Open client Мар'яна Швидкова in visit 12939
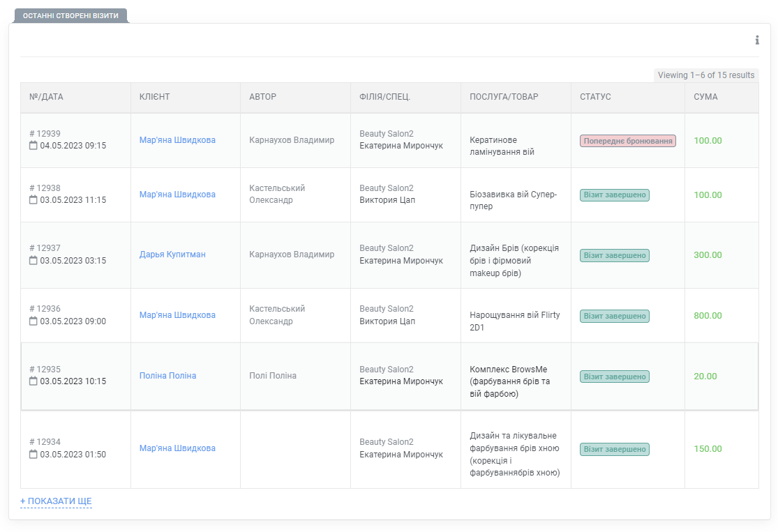778x532 pixels. (177, 140)
